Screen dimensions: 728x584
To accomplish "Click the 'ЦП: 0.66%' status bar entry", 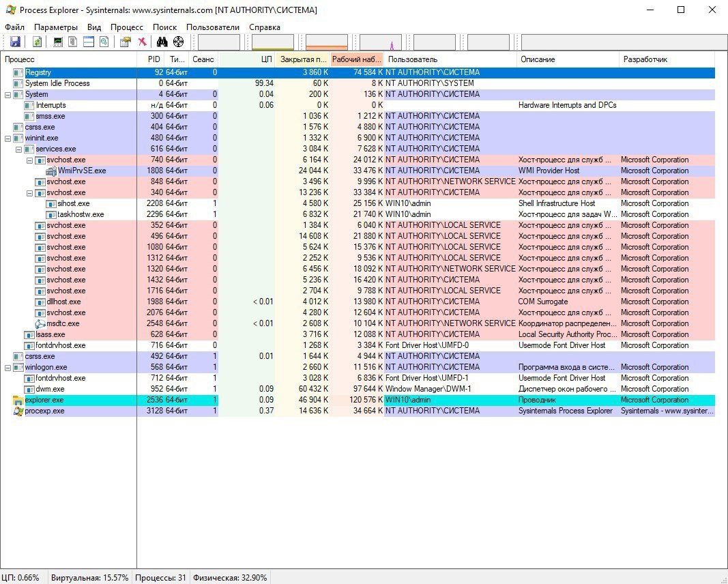I will pos(20,577).
